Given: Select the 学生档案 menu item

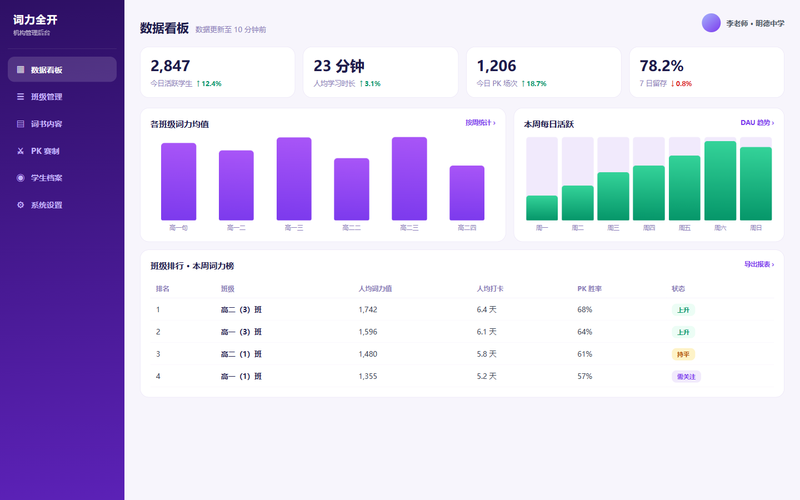Looking at the screenshot, I should click(62, 178).
